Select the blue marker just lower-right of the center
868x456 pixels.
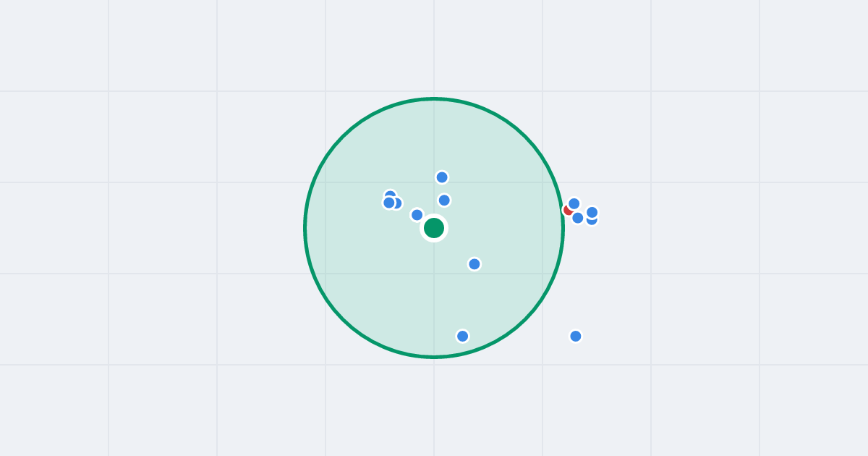coord(475,264)
